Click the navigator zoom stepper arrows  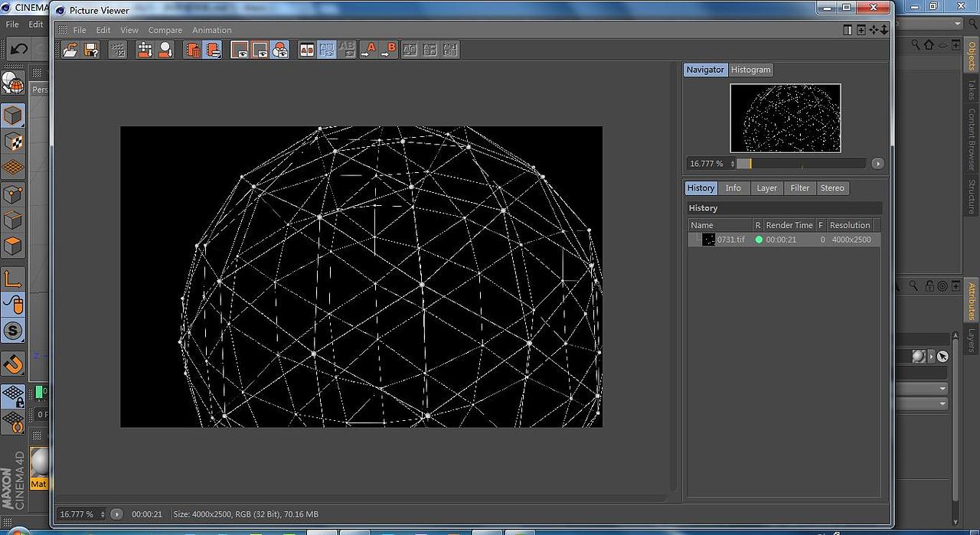point(733,164)
